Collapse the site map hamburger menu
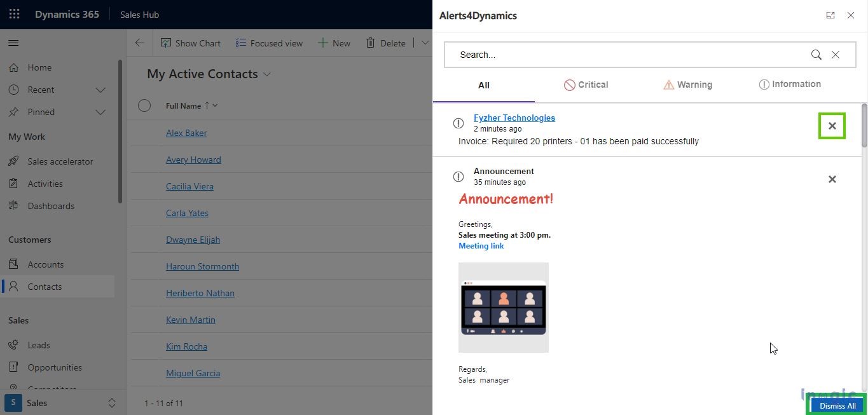This screenshot has height=415, width=868. tap(13, 43)
